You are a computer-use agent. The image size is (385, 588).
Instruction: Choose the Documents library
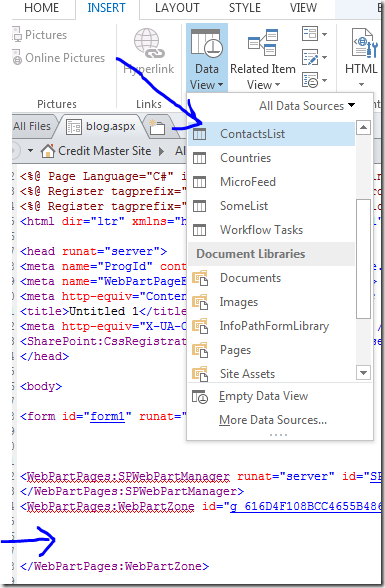click(x=271, y=278)
